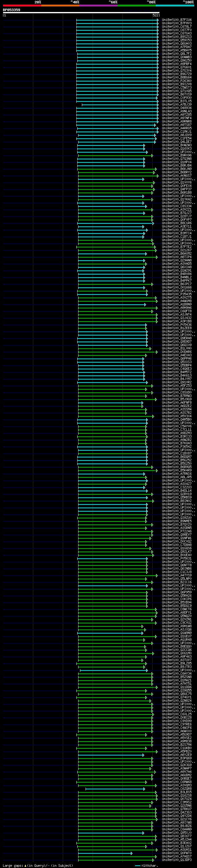Select the query name BP053359
Image resolution: width=197 pixels, height=868 pixels.
(x=11, y=10)
